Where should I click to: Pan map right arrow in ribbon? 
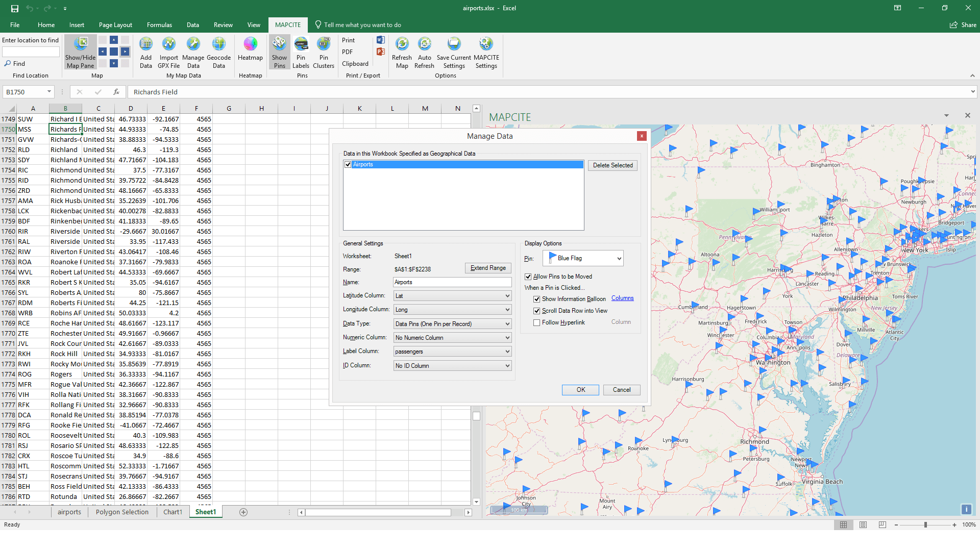[x=125, y=52]
